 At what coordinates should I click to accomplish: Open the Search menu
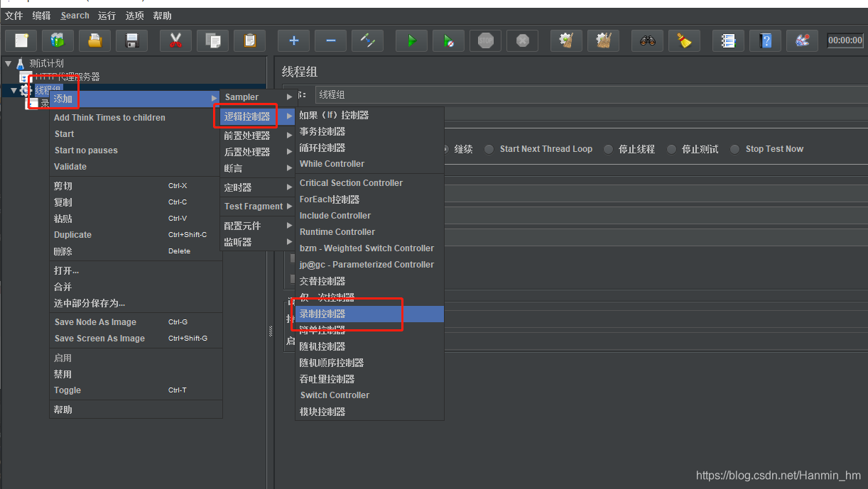75,16
